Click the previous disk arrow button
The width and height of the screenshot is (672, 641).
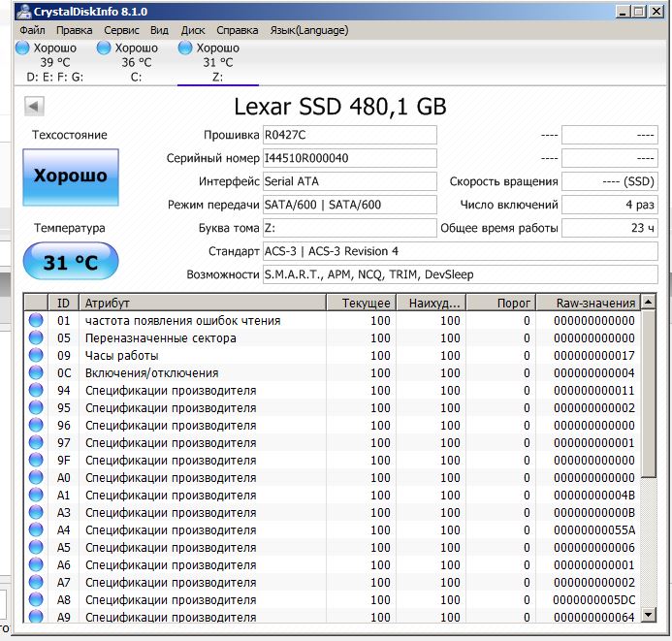coord(34,107)
